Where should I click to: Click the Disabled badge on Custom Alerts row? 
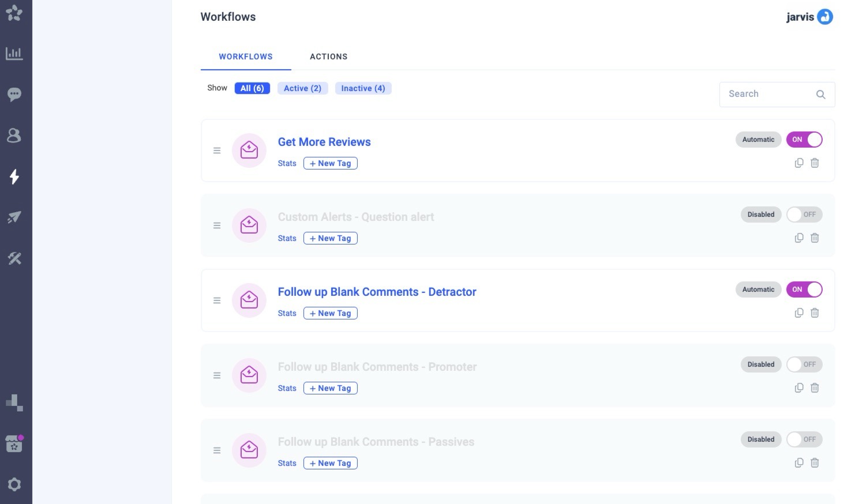(x=761, y=215)
